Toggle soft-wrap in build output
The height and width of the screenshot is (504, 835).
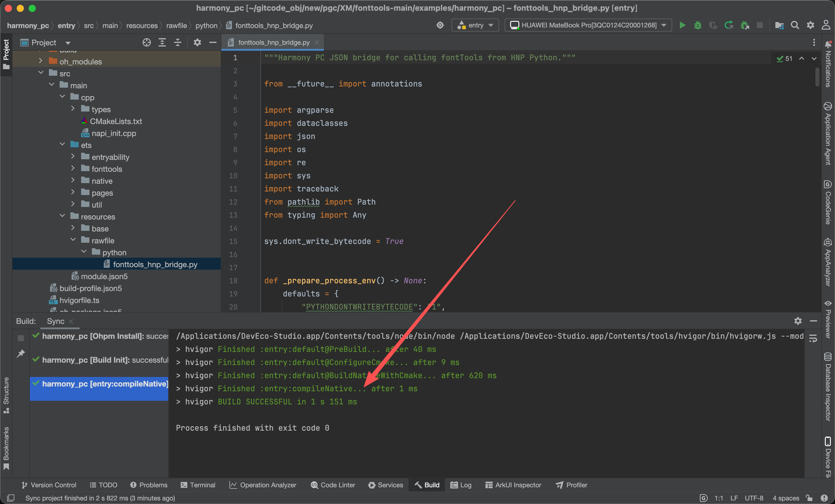813,338
